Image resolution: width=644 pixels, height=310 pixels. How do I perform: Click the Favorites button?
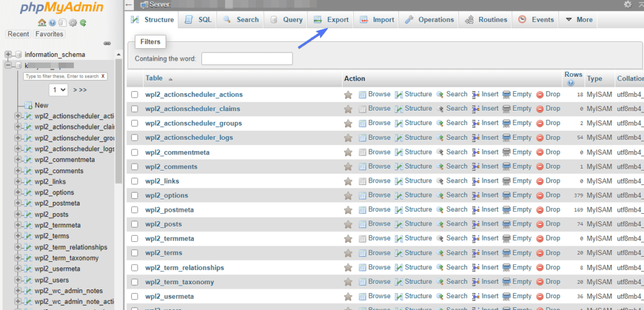point(49,34)
